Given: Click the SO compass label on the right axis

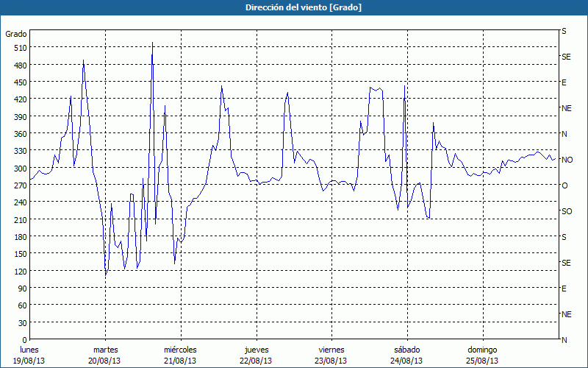Looking at the screenshot, I should click(566, 211).
